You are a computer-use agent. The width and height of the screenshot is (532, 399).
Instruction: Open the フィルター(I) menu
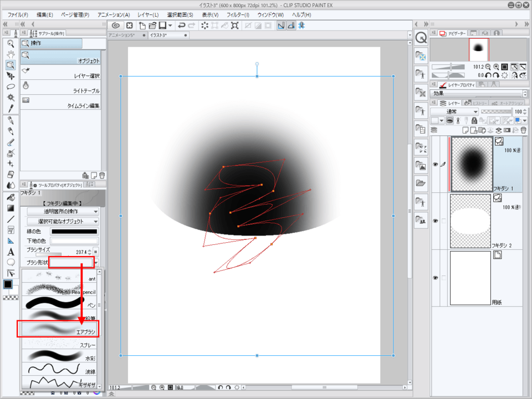coord(239,14)
